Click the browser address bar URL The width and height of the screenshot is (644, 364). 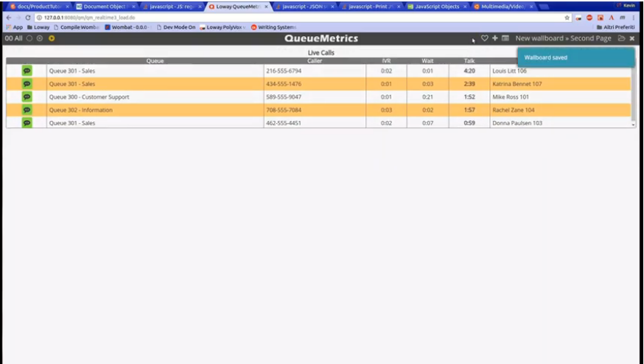pos(90,18)
